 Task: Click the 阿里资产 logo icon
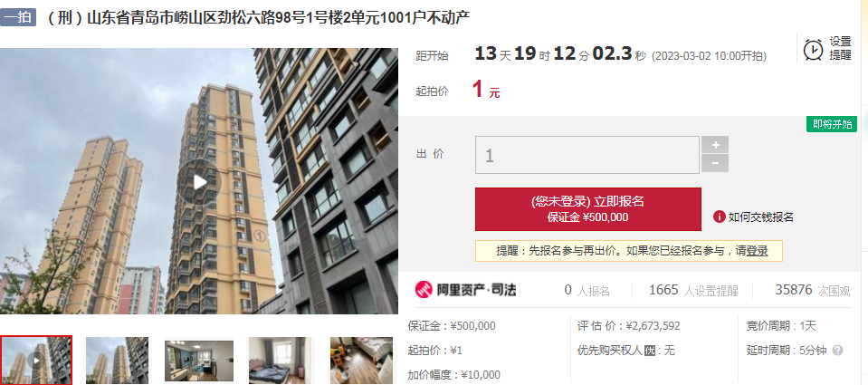424,289
